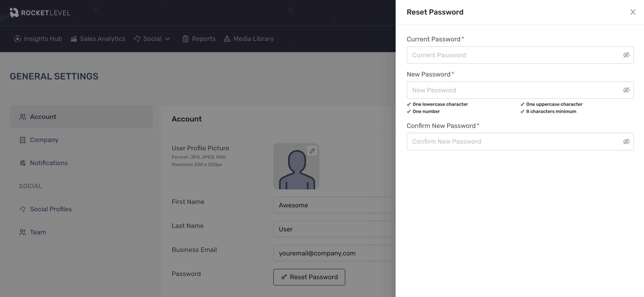Click the 'Current Password' field label
Image resolution: width=644 pixels, height=297 pixels.
point(433,39)
